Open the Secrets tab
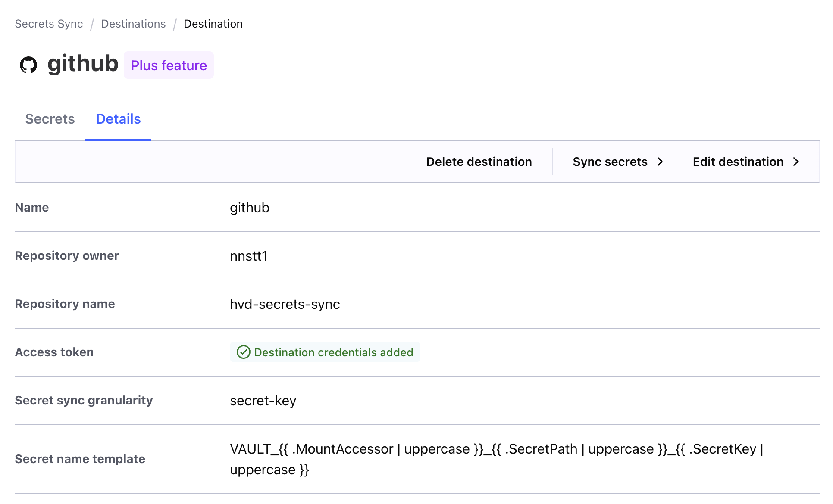 click(x=50, y=119)
